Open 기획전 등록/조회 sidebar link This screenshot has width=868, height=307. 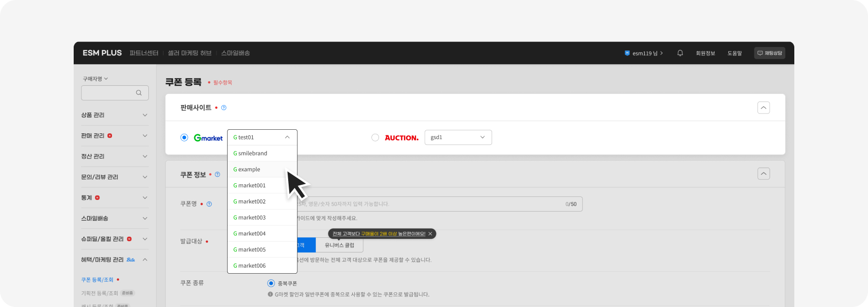tap(99, 293)
